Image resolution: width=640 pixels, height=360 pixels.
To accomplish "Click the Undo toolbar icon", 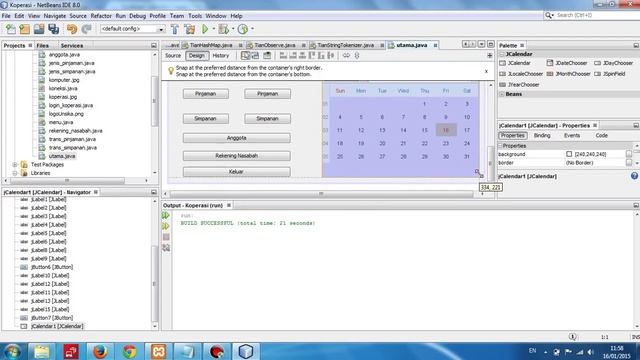I will click(x=72, y=29).
